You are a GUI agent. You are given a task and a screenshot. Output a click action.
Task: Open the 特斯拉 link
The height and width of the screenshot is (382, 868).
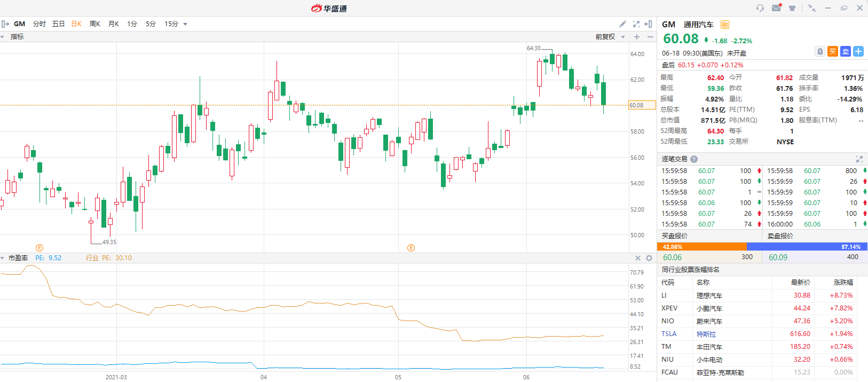click(706, 334)
